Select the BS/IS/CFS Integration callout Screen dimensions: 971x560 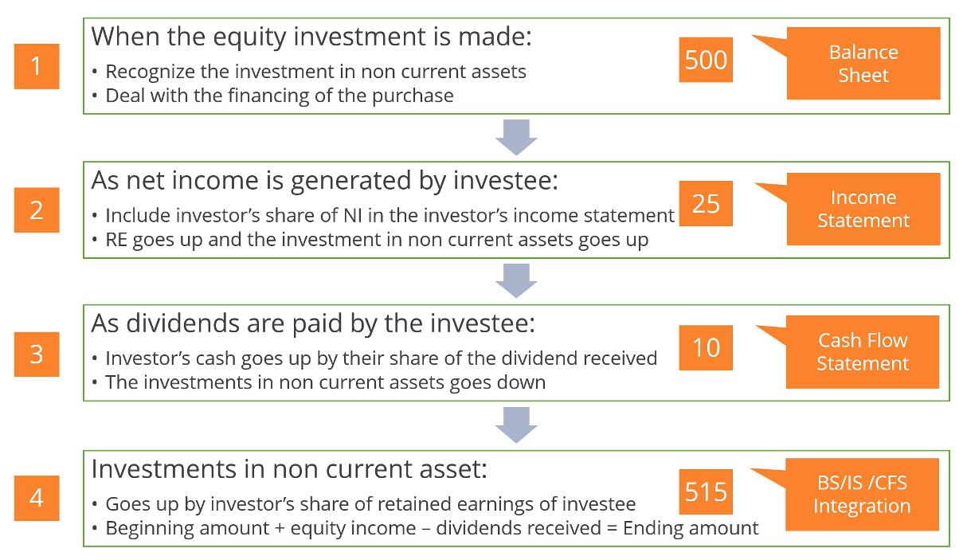point(862,495)
